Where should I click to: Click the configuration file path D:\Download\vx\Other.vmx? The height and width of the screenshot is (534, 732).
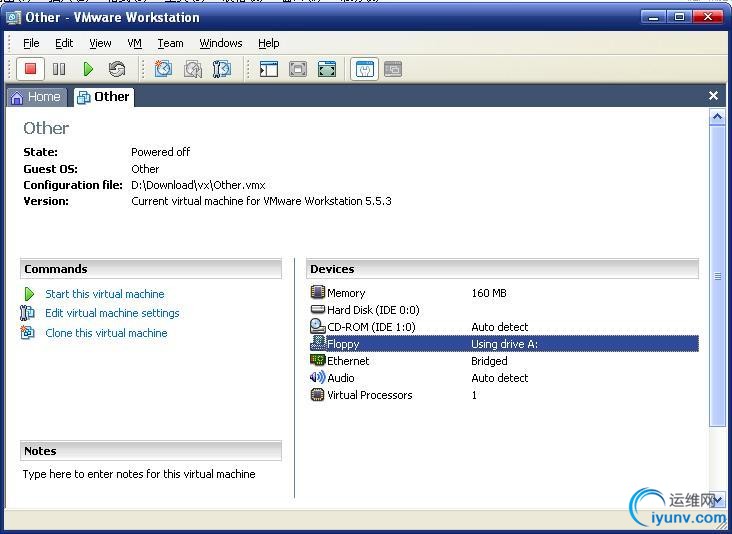(198, 185)
